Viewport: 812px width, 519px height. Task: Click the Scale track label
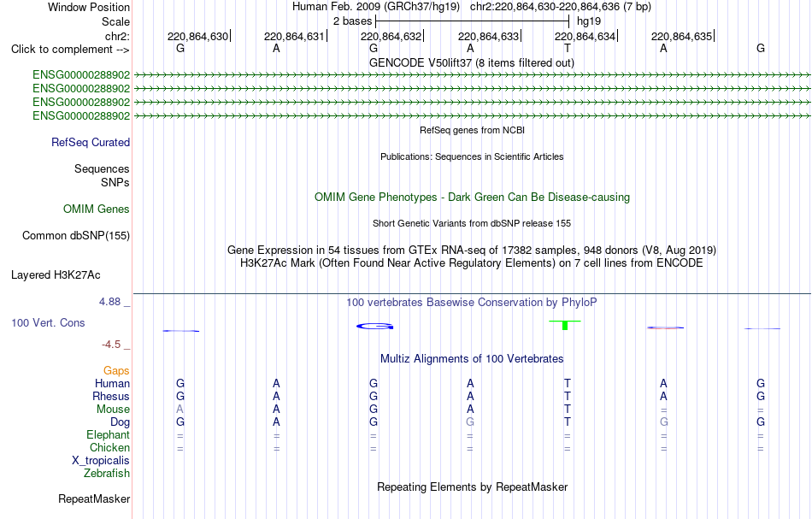[115, 21]
